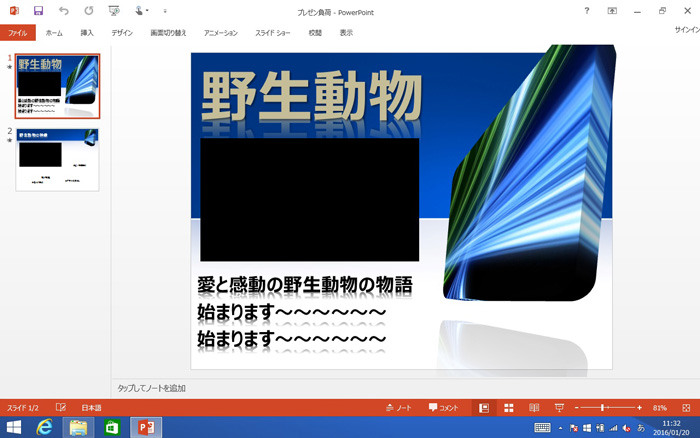This screenshot has height=438, width=700.
Task: Toggle the あ IME input mode
Action: coord(641,428)
